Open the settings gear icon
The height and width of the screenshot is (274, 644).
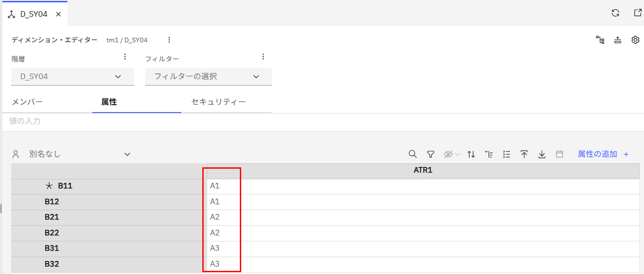tap(636, 40)
